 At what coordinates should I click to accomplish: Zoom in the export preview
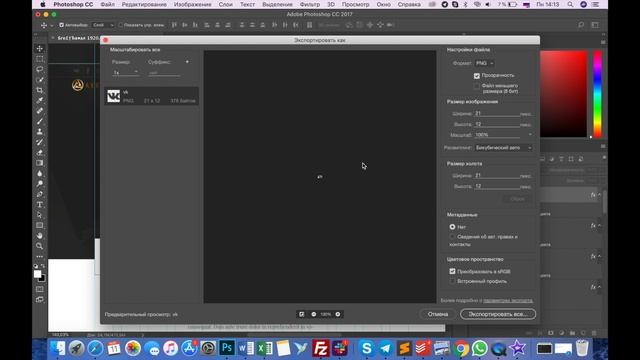coord(338,314)
